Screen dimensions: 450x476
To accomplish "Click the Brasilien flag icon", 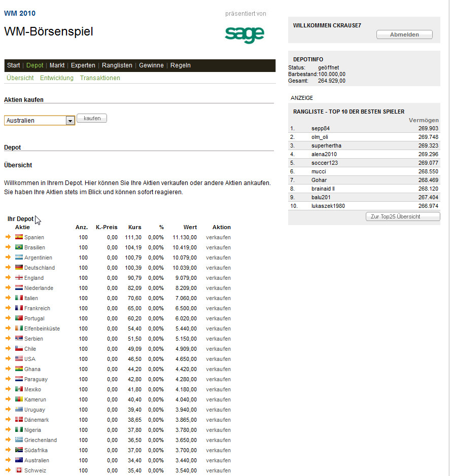I will click(x=19, y=247).
